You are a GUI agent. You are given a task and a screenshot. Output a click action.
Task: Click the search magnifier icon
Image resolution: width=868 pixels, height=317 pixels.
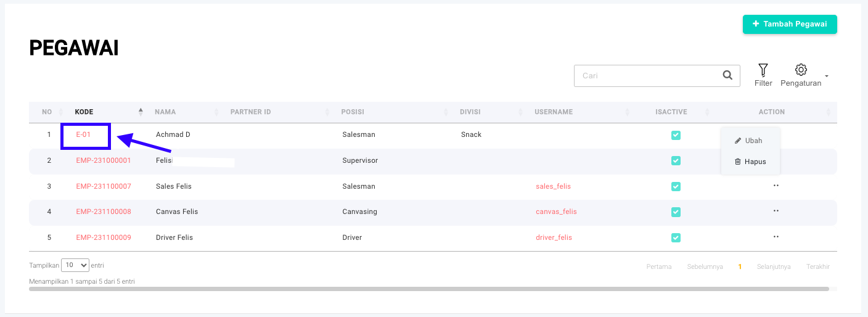click(727, 76)
